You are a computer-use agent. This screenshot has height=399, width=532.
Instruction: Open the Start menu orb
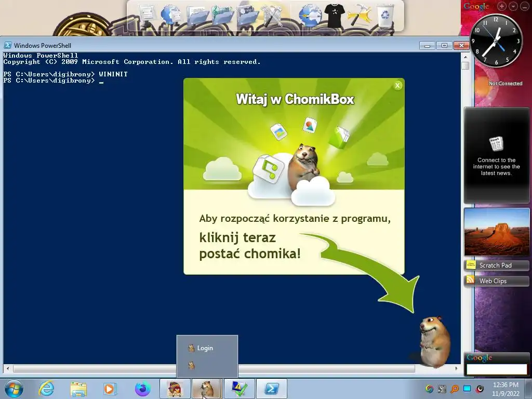coord(14,389)
